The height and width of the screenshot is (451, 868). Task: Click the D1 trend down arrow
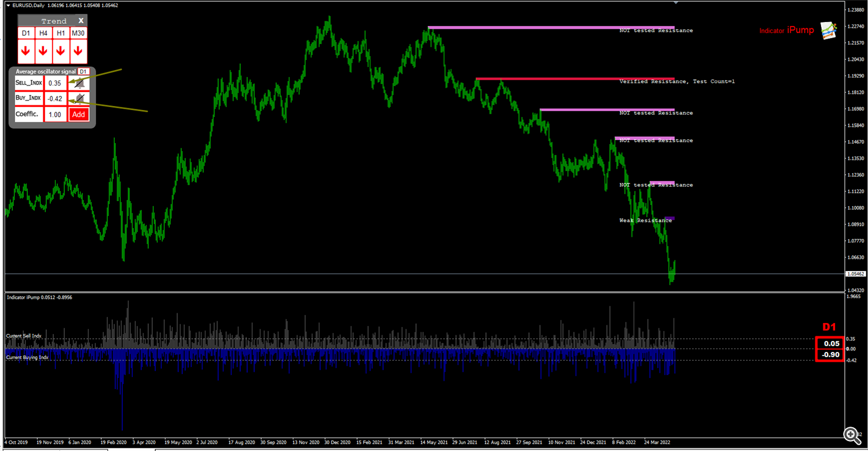pyautogui.click(x=25, y=52)
